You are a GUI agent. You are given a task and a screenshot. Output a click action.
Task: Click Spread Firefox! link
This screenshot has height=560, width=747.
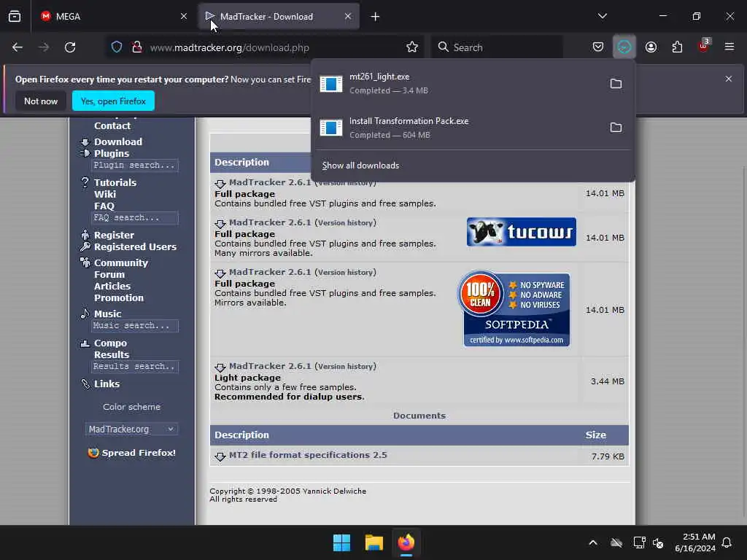(x=139, y=453)
